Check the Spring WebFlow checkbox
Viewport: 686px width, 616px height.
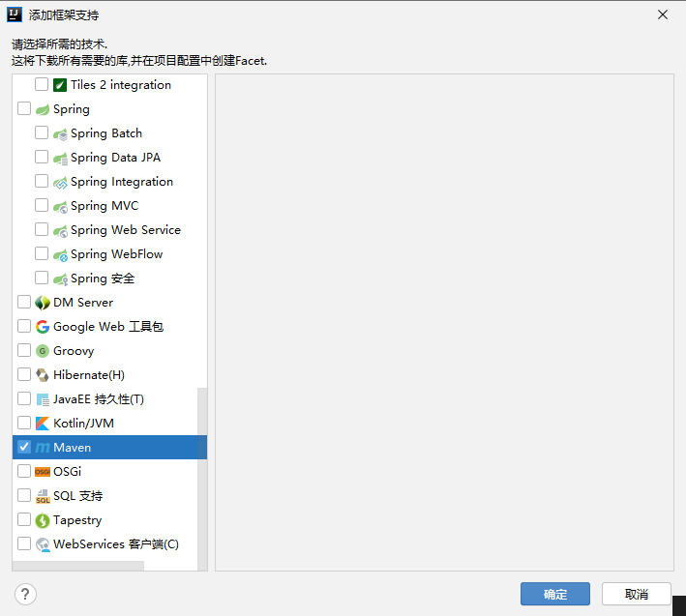42,253
